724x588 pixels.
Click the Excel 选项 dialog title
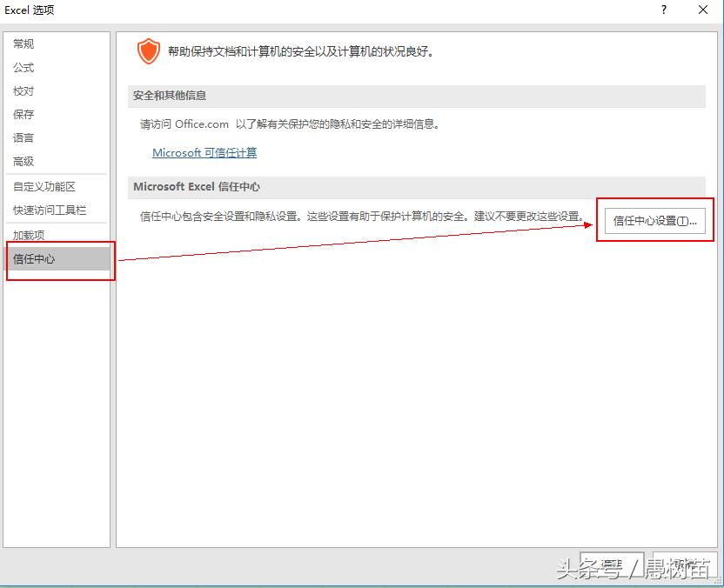tap(30, 10)
